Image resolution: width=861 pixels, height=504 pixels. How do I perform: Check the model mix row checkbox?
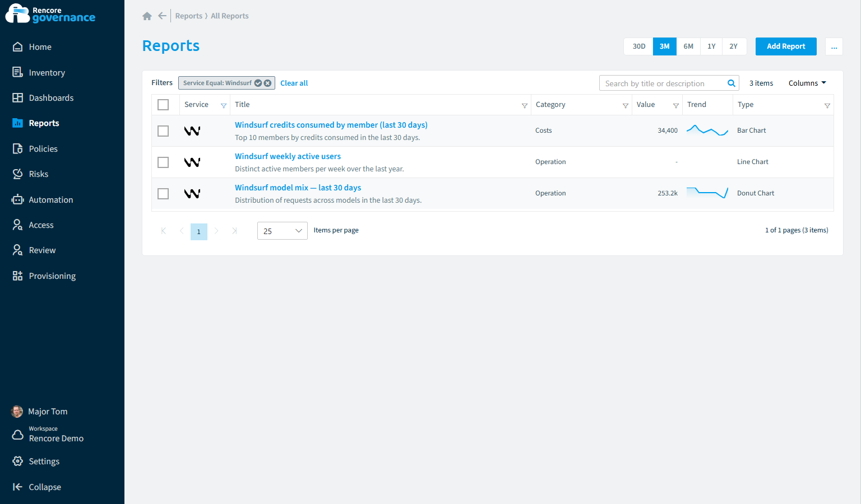click(163, 194)
